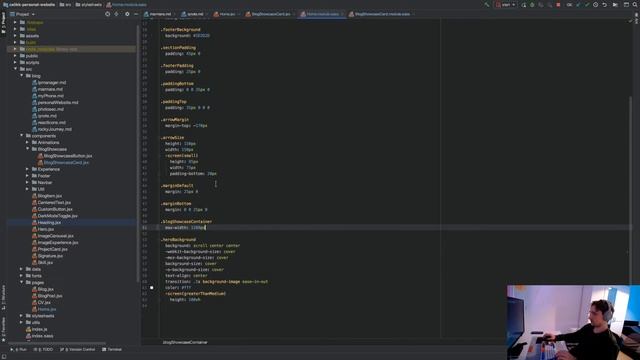Open the Project panel gear settings
This screenshot has height=360, width=640.
127,14
